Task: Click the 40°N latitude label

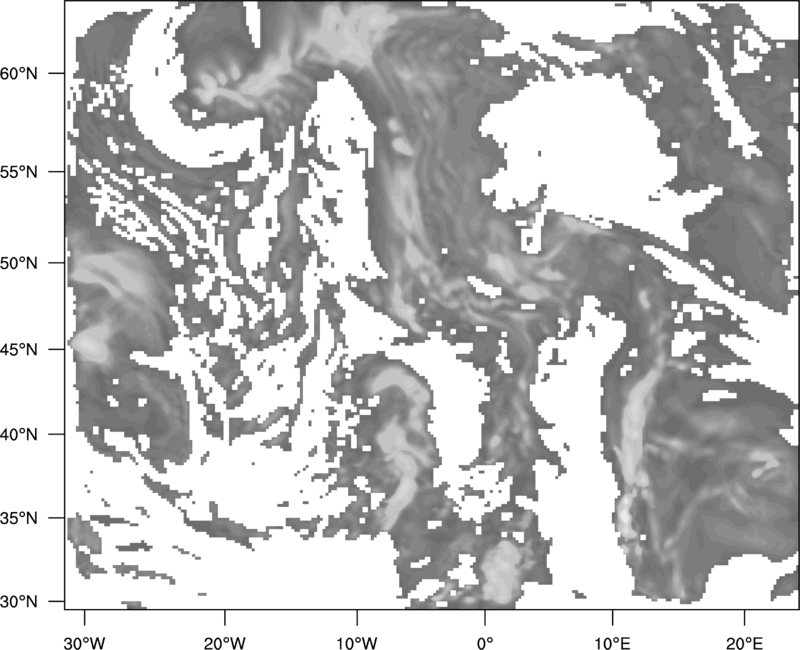Action: tap(19, 434)
